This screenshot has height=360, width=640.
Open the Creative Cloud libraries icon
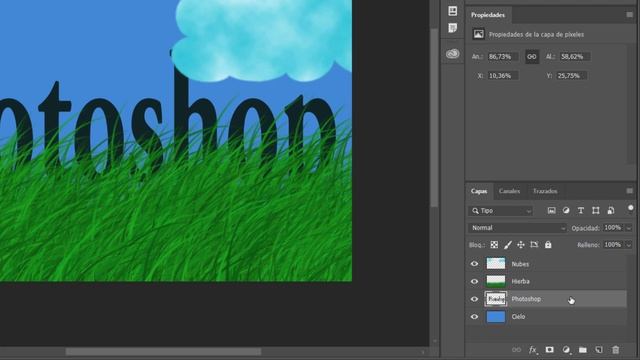coord(452,53)
